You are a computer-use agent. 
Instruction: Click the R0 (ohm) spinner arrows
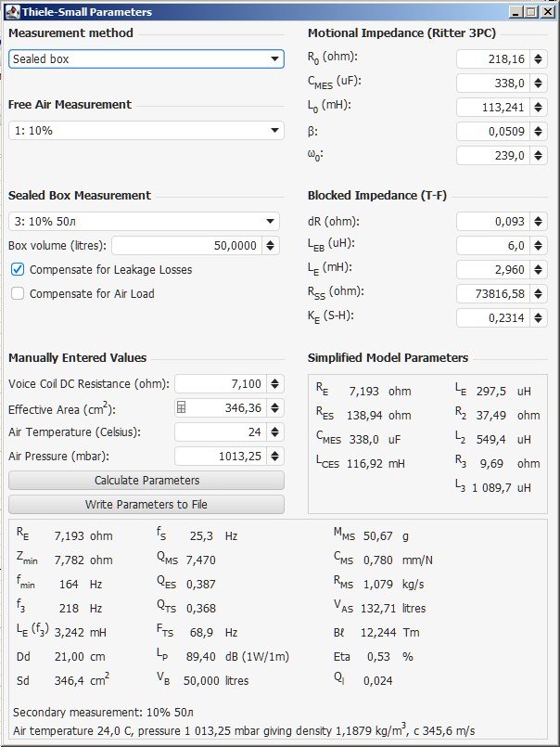point(539,59)
